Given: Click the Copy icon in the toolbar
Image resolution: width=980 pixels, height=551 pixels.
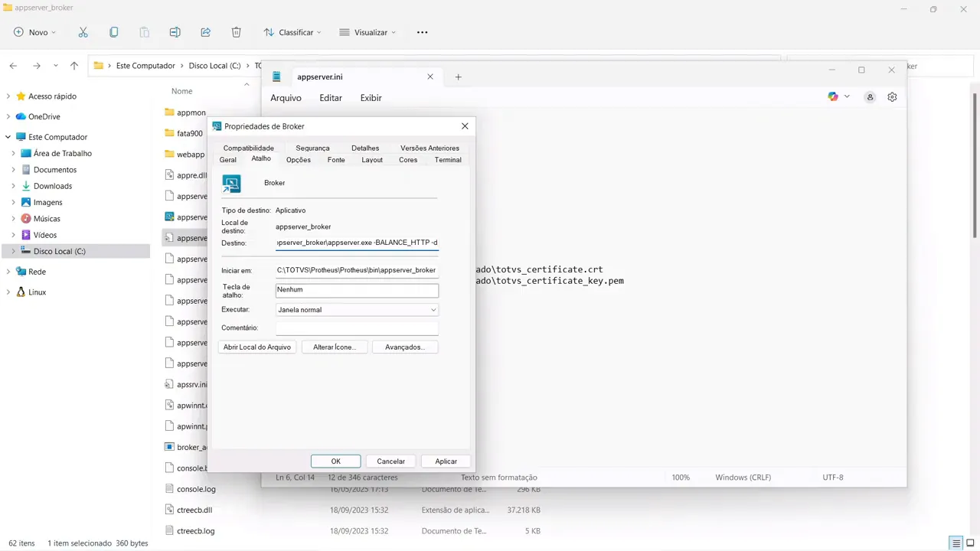Looking at the screenshot, I should click(113, 32).
